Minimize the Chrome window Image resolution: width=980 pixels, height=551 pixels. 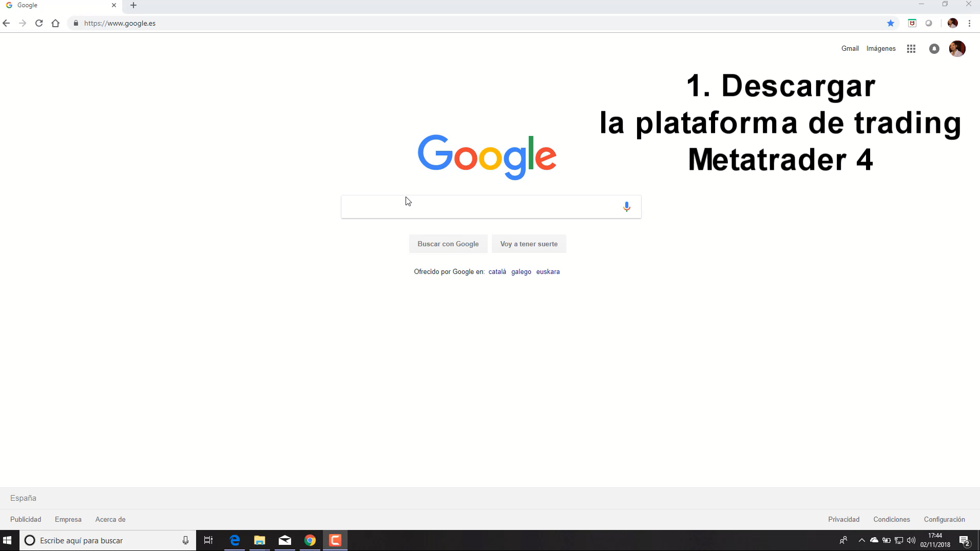[x=921, y=4]
